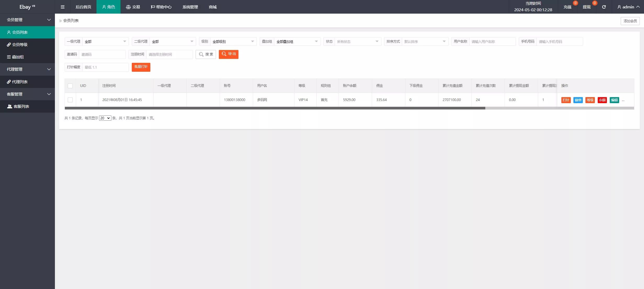Viewport: 644px width, 289px height.
Task: Click the table horizontal scrollbar thumb
Action: click(275, 108)
